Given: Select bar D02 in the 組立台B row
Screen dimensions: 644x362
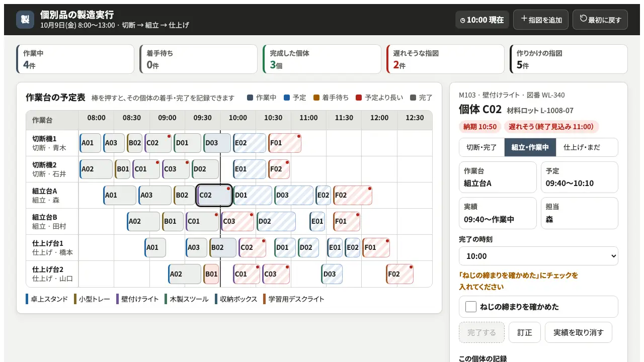Looking at the screenshot, I should click(276, 221).
